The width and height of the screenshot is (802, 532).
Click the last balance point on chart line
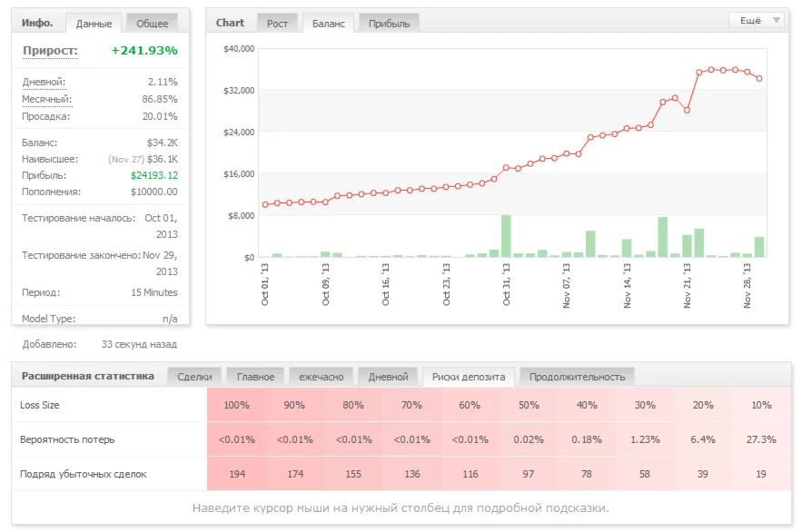coord(759,78)
